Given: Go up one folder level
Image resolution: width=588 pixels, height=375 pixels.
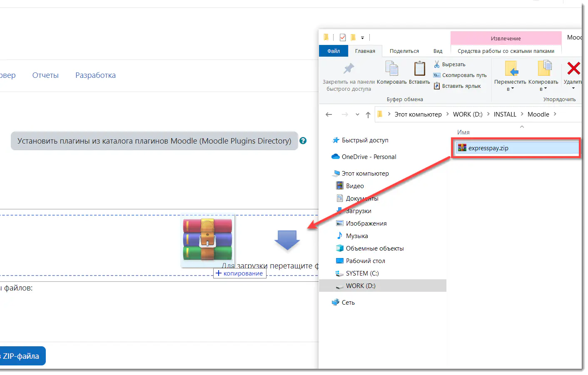Looking at the screenshot, I should click(x=368, y=115).
